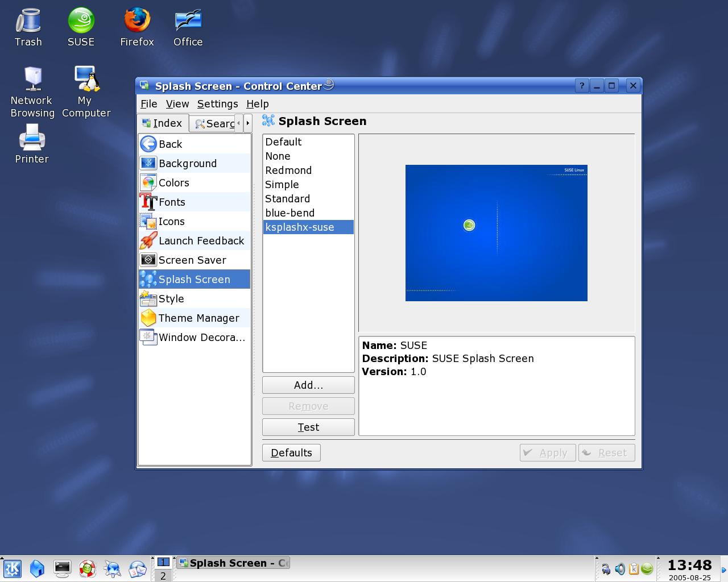Image resolution: width=728 pixels, height=582 pixels.
Task: Switch to virtual desktop 2 in pager
Action: 163,576
